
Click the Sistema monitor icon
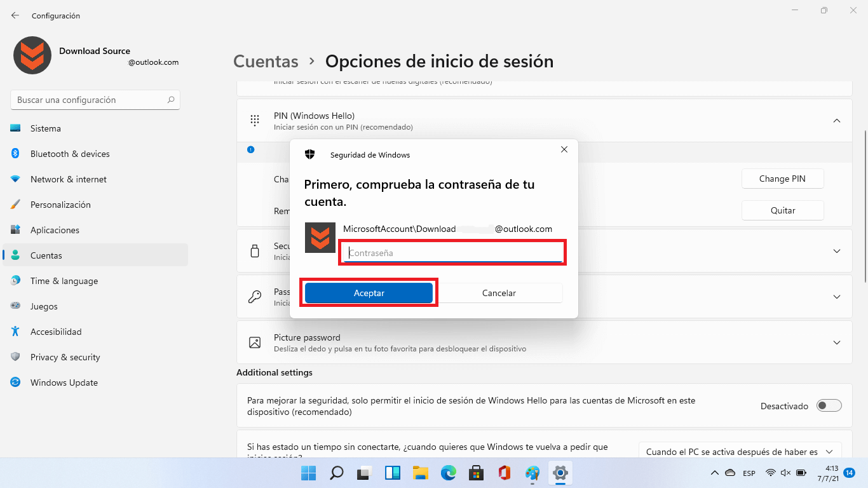tap(15, 128)
